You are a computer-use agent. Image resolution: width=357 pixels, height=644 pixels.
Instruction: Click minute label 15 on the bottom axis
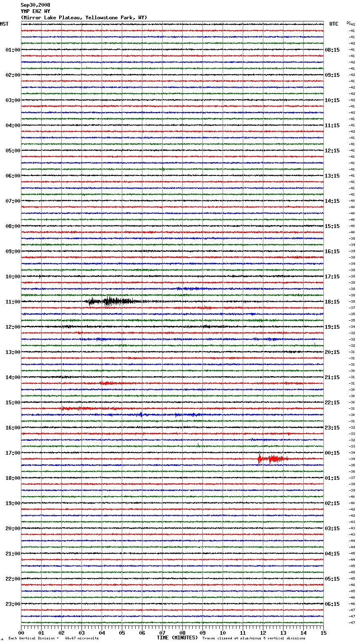[x=323, y=633]
